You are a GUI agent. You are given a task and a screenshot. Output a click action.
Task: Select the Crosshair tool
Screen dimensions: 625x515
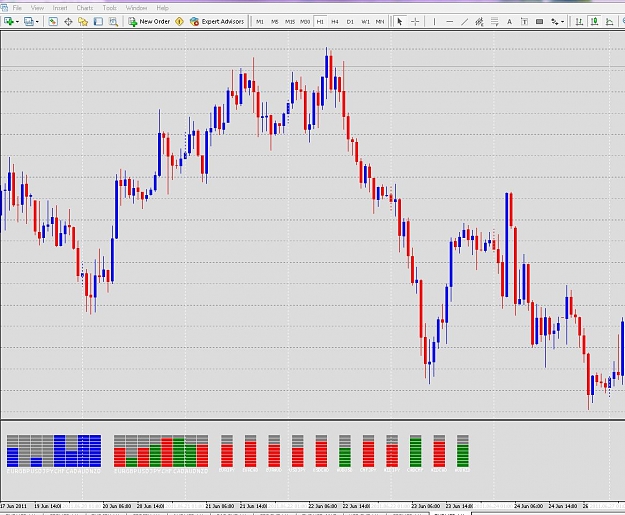point(415,22)
